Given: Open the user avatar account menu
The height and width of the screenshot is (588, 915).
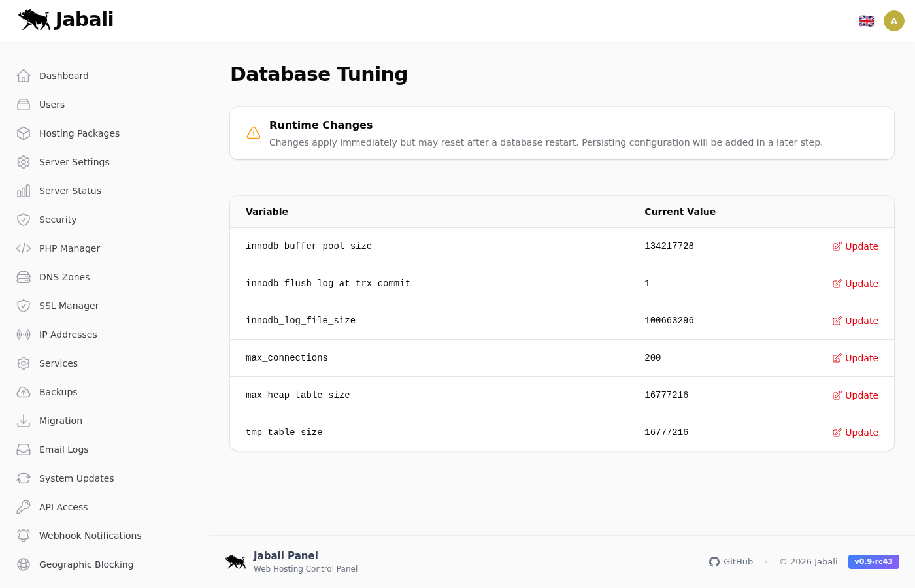Looking at the screenshot, I should (893, 21).
